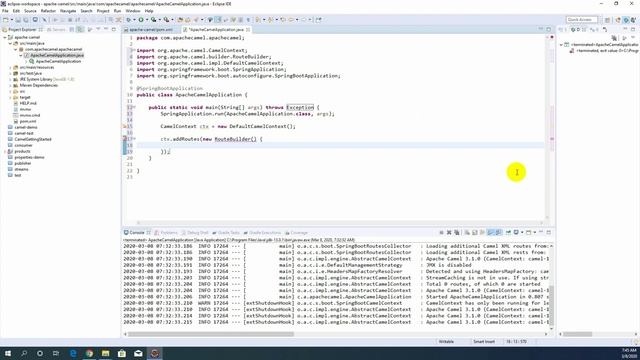
Task: Select the pom.xml file in Project Explorer
Action: pos(28,121)
